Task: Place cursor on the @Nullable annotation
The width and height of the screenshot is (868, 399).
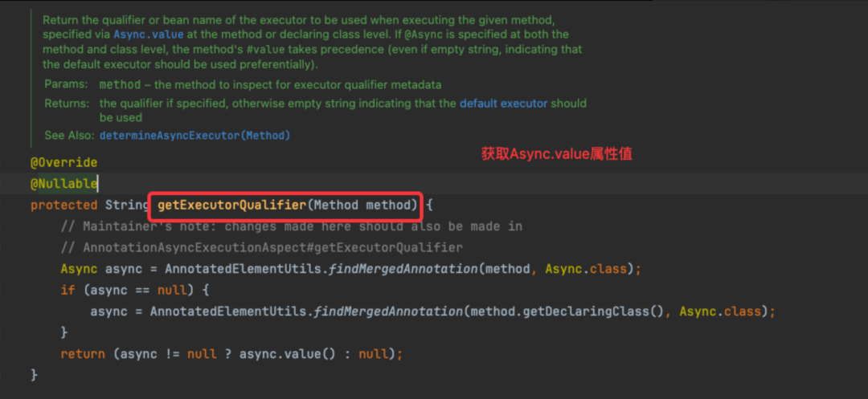Action: pos(63,184)
